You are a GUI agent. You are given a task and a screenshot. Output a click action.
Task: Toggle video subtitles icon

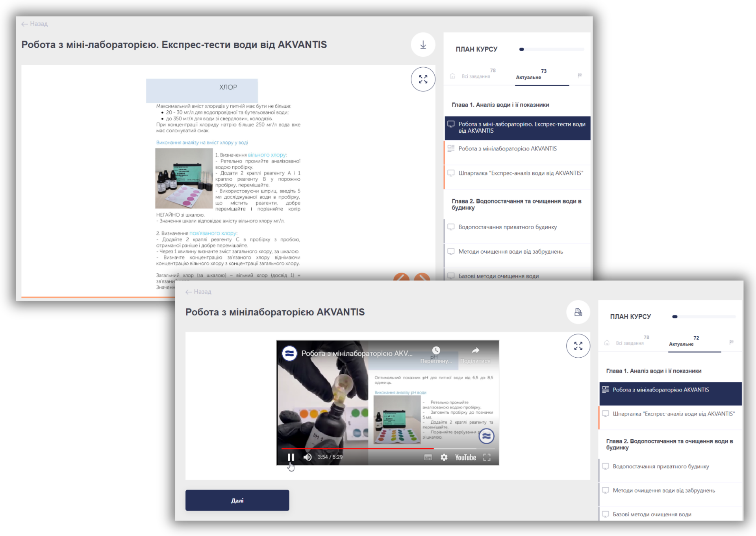pyautogui.click(x=428, y=457)
